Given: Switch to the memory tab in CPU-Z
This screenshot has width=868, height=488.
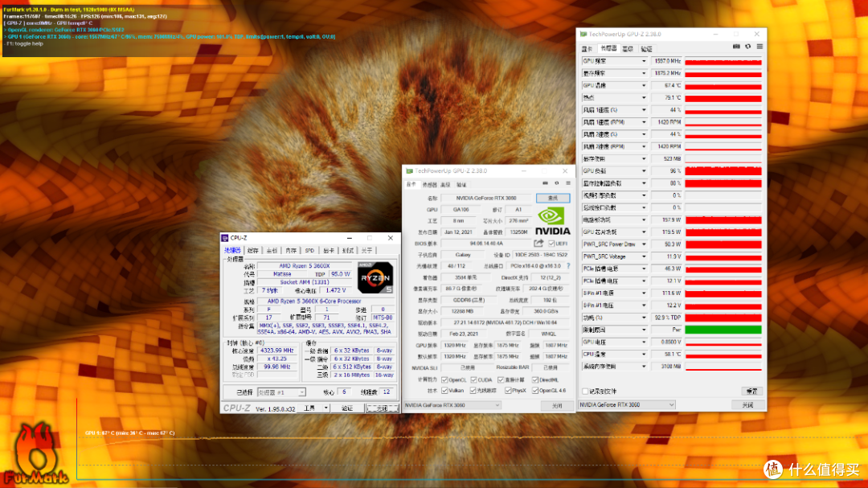Looking at the screenshot, I should (291, 250).
